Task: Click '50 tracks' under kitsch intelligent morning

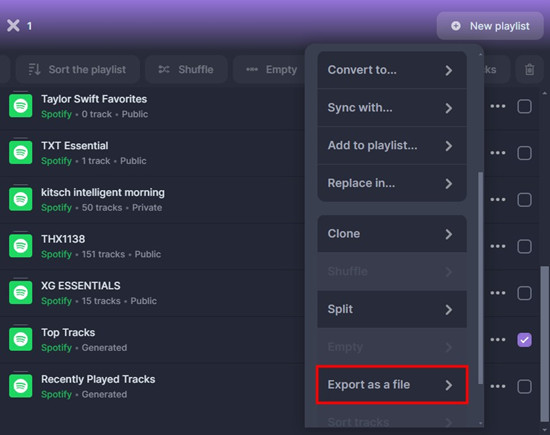Action: click(102, 208)
